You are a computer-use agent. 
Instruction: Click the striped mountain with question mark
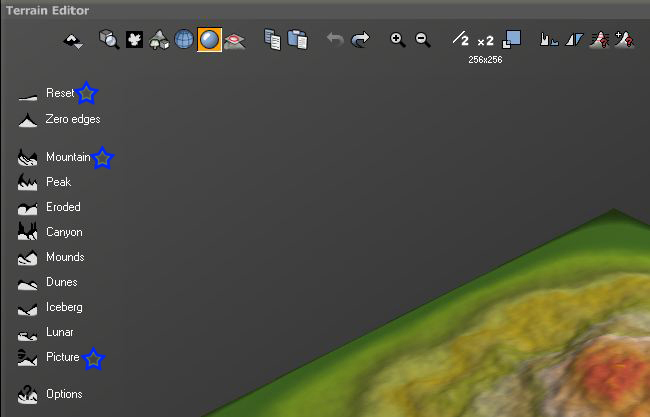coord(600,40)
